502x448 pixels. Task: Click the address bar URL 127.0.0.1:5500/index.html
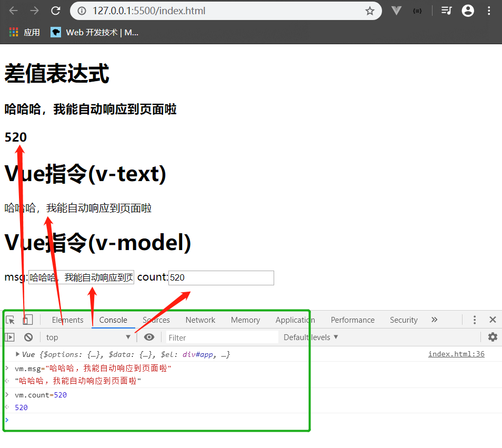tap(149, 11)
